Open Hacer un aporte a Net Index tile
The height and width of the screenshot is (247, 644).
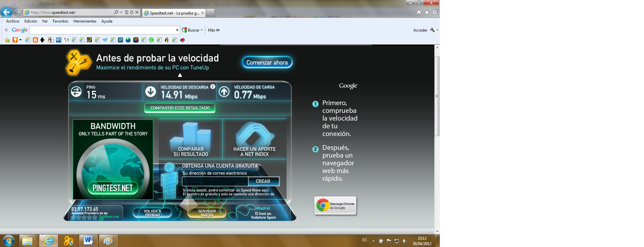click(254, 139)
